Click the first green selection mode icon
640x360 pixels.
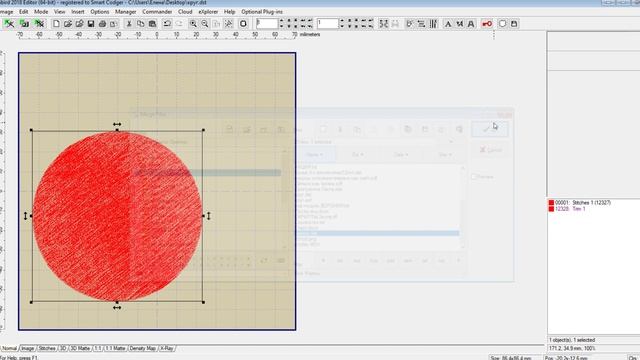[x=9, y=24]
